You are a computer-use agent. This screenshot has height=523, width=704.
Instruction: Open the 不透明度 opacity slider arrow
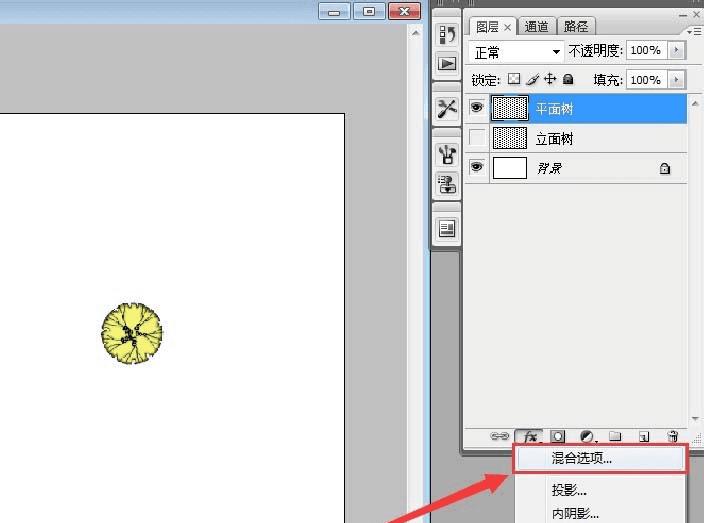pos(676,50)
